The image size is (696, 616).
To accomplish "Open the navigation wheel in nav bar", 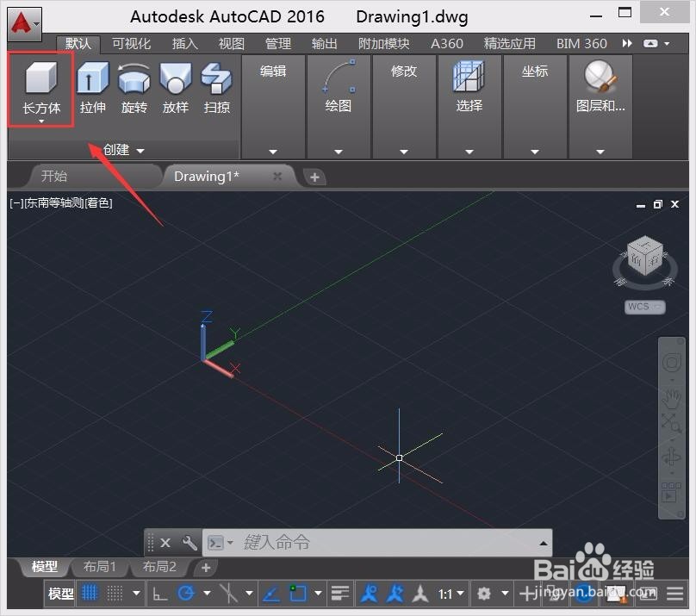I will (672, 363).
